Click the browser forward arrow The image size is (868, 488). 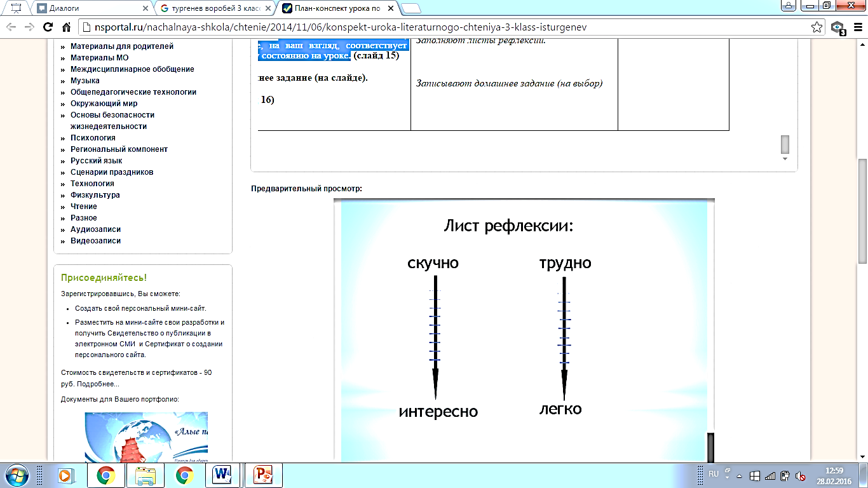(x=29, y=27)
